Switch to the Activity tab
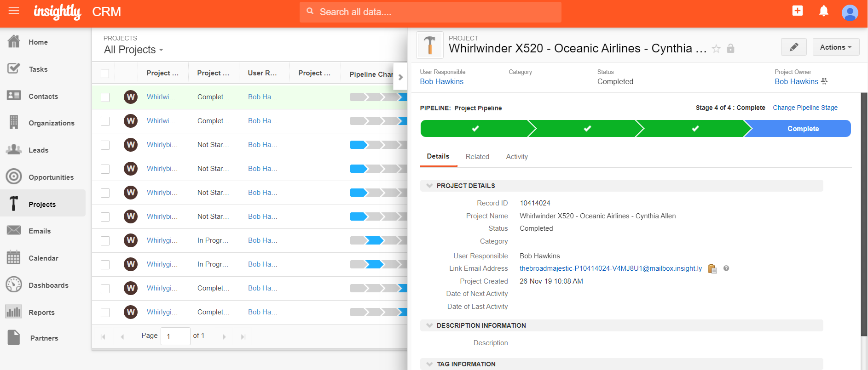The image size is (868, 370). (516, 157)
